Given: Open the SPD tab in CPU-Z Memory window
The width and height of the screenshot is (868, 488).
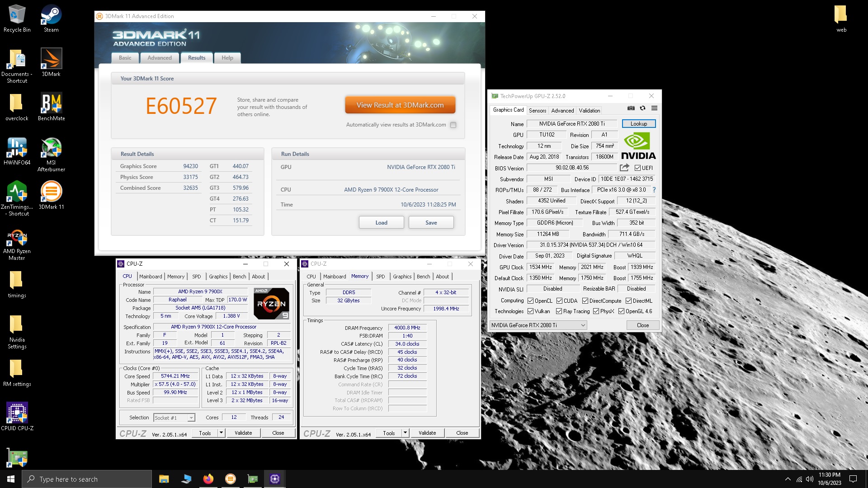Looking at the screenshot, I should click(x=381, y=277).
